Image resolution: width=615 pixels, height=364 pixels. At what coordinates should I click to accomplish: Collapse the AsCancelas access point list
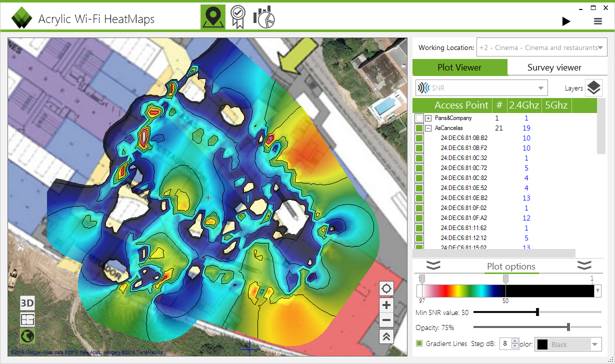click(x=428, y=128)
